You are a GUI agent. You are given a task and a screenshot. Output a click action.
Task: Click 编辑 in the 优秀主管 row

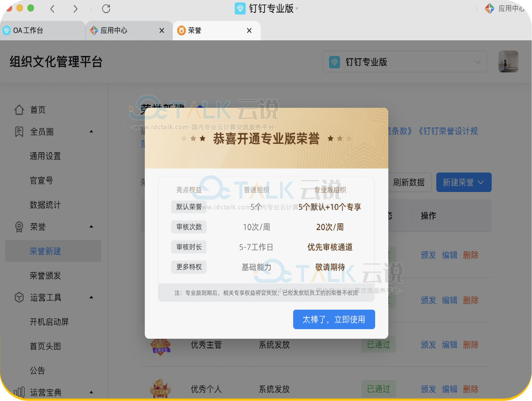[449, 344]
